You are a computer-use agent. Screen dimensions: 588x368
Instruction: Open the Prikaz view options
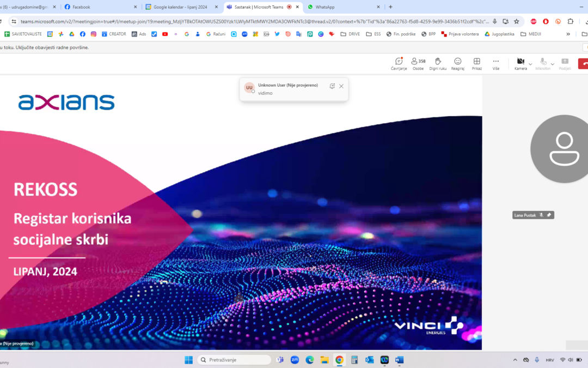[477, 63]
